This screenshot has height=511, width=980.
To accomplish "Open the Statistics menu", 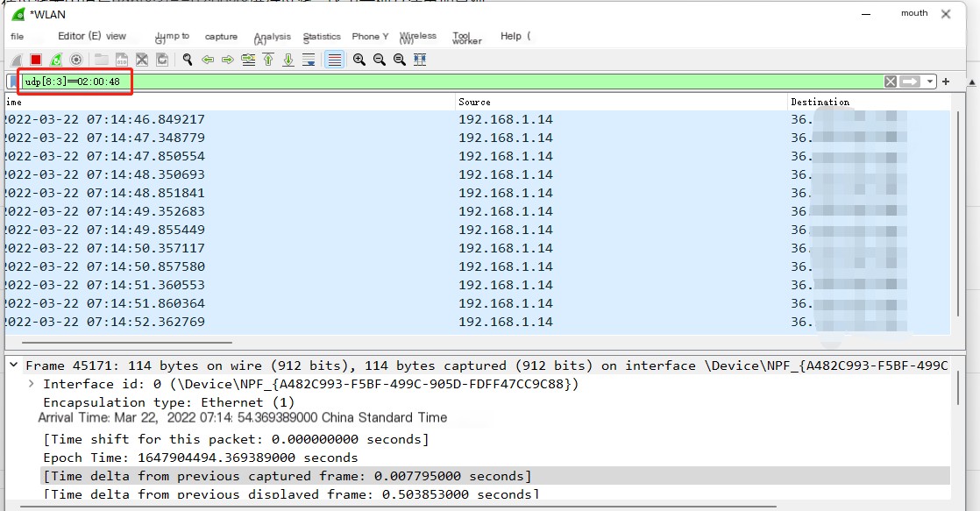I will tap(322, 38).
